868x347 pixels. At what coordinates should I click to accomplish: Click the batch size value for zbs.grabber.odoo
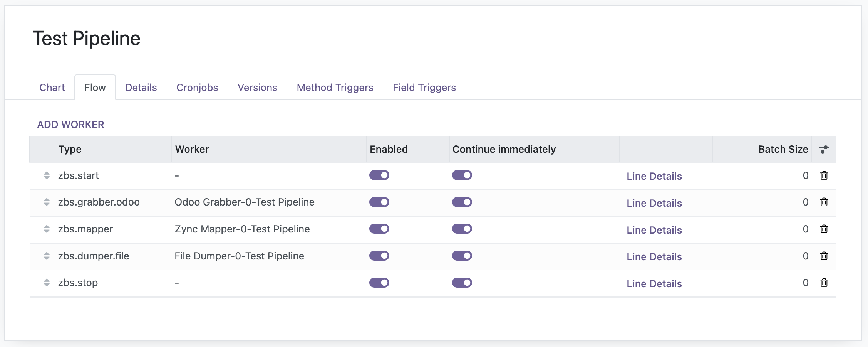[x=805, y=202]
